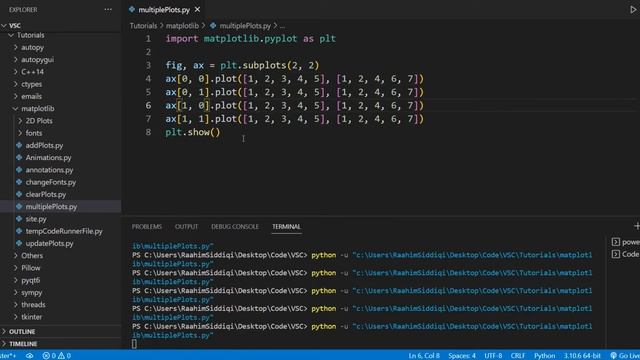This screenshot has height=360, width=640.
Task: Expand the OUTLINE section
Action: click(22, 331)
